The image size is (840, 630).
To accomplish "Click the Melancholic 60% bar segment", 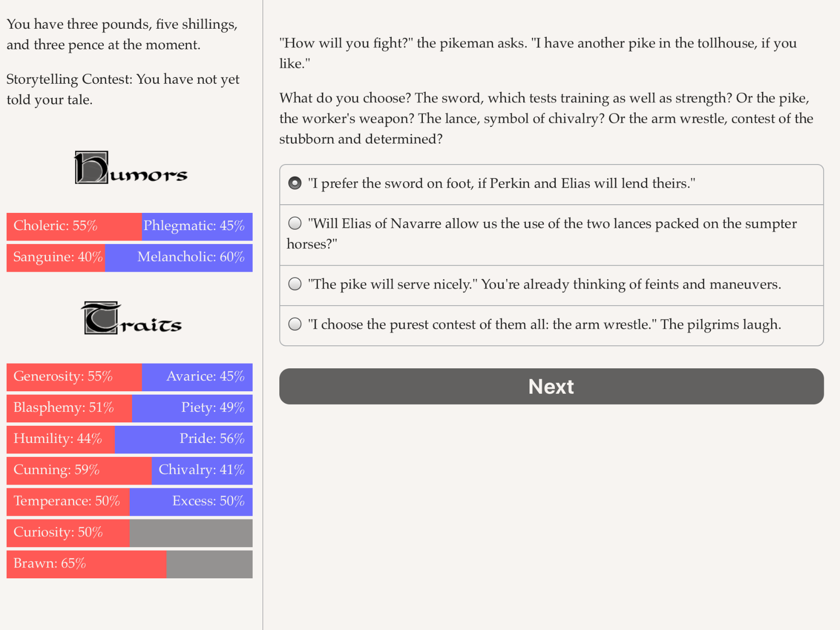I will pos(179,258).
